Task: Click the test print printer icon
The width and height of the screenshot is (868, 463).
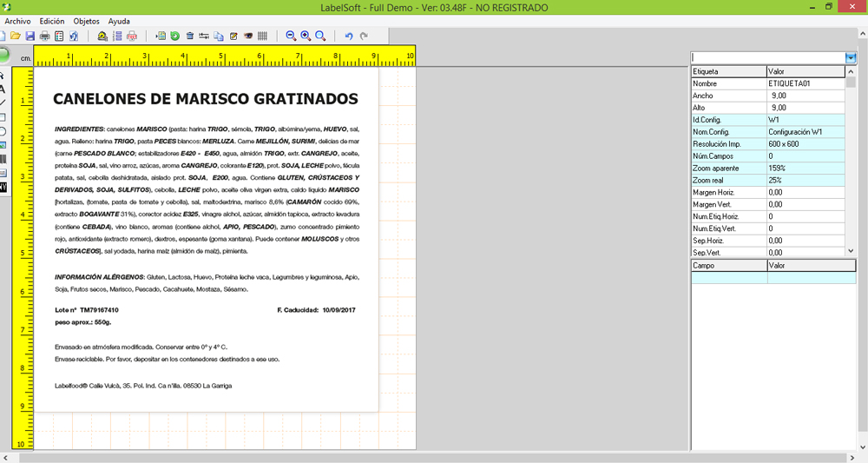Action: [132, 36]
